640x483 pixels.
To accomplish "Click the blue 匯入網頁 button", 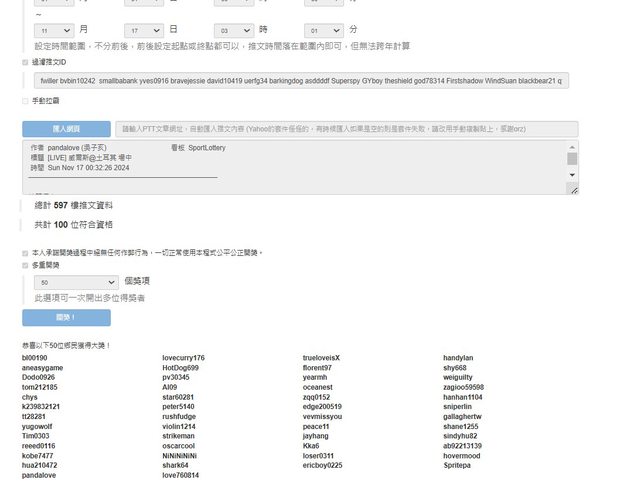I will 66,129.
